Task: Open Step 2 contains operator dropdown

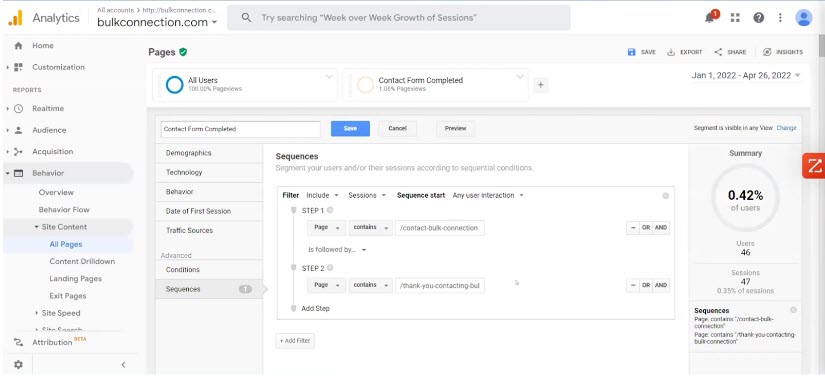Action: pyautogui.click(x=370, y=286)
